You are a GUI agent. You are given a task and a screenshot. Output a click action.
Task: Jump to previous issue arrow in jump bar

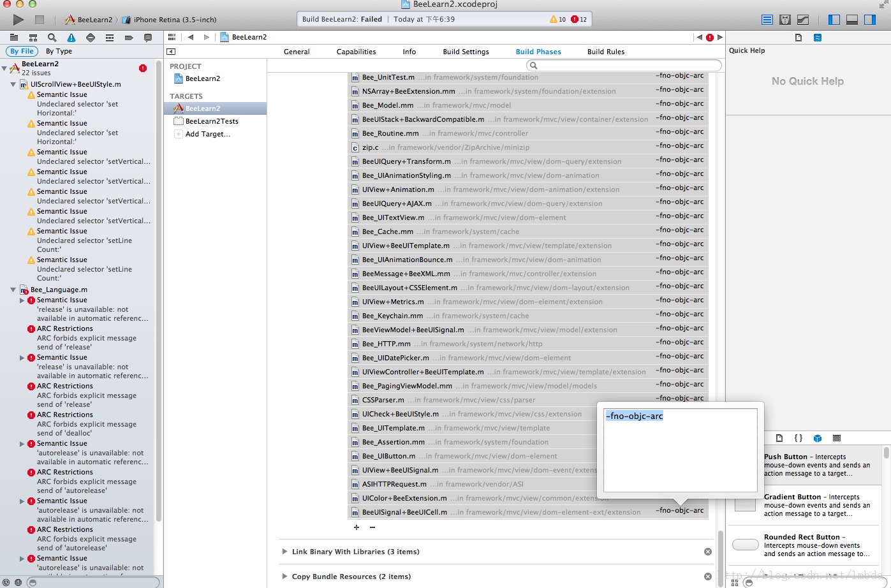[700, 37]
